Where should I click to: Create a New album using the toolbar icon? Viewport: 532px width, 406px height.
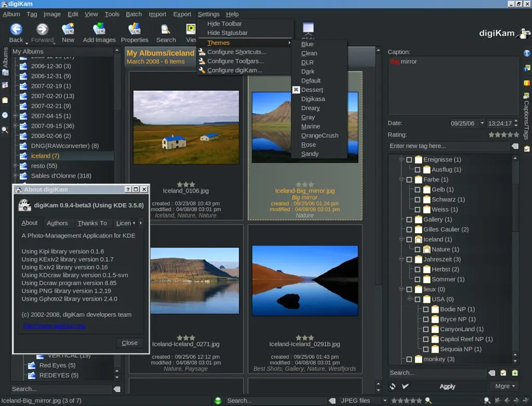point(68,30)
